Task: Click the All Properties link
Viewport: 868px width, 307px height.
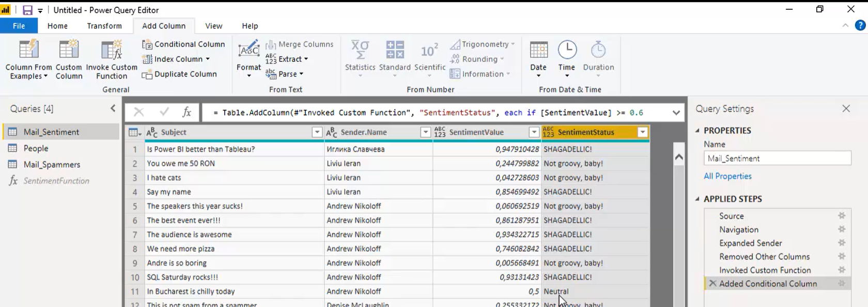Action: (x=727, y=176)
